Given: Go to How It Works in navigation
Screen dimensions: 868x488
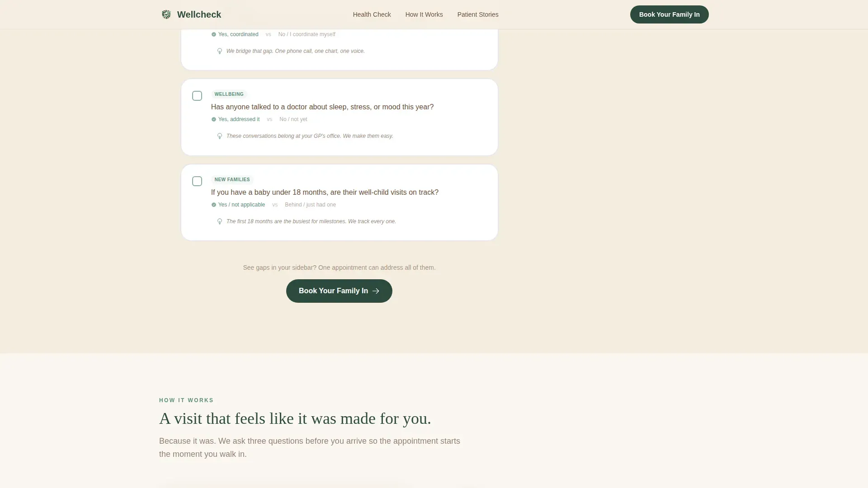Looking at the screenshot, I should (x=424, y=14).
